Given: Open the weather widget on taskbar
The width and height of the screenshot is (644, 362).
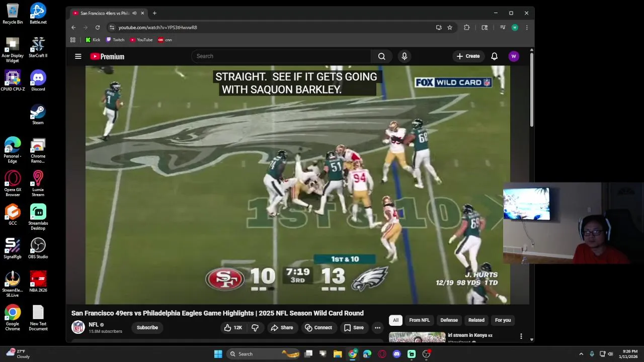Looking at the screenshot, I should coord(18,354).
